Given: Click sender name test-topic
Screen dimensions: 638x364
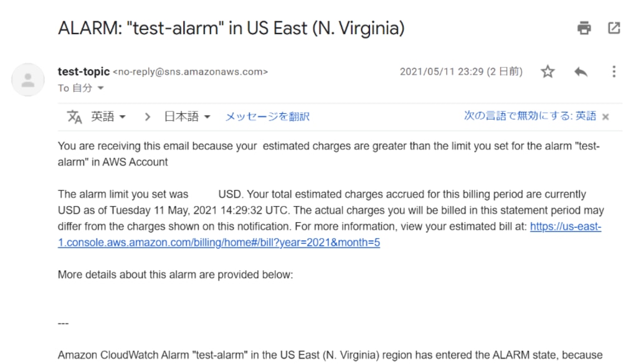Looking at the screenshot, I should coord(84,72).
